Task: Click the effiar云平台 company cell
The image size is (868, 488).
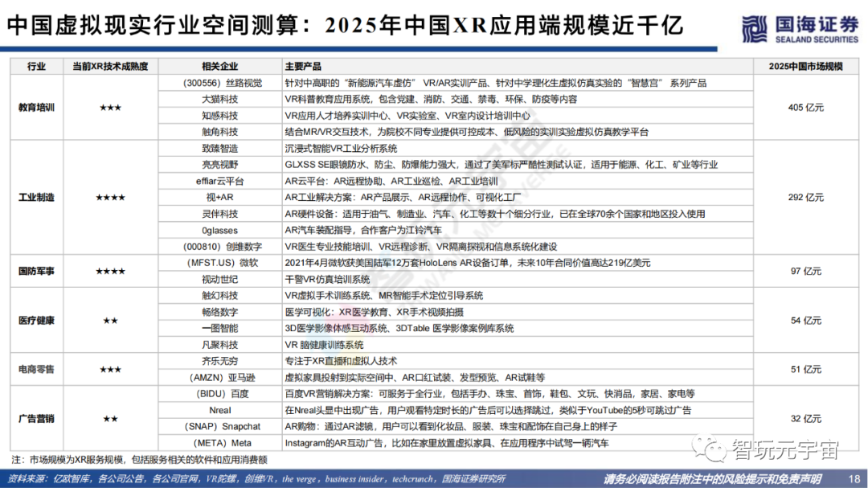Action: (219, 181)
